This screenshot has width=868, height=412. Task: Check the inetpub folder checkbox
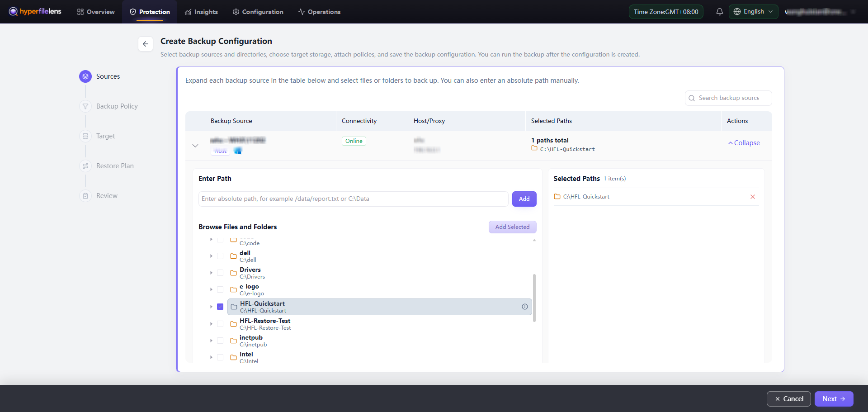(220, 341)
